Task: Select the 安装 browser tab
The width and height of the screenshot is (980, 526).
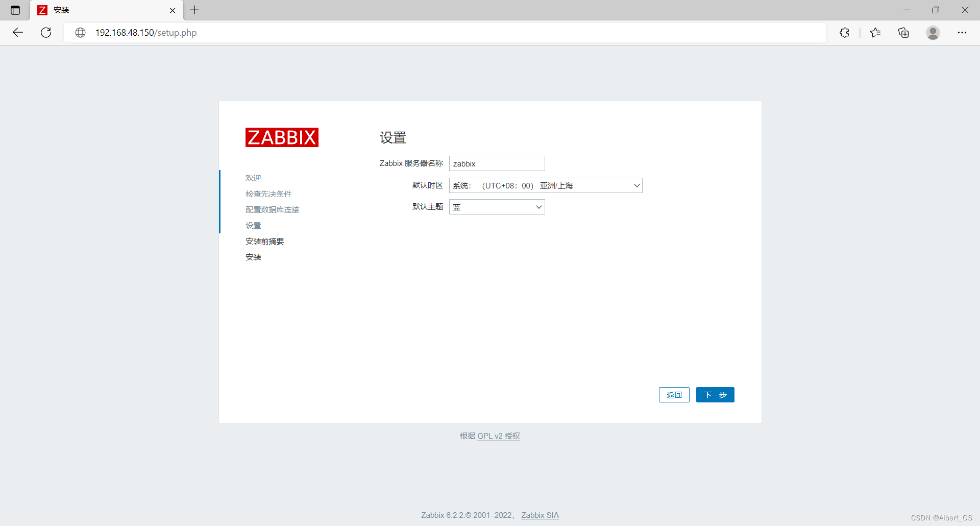Action: click(106, 10)
